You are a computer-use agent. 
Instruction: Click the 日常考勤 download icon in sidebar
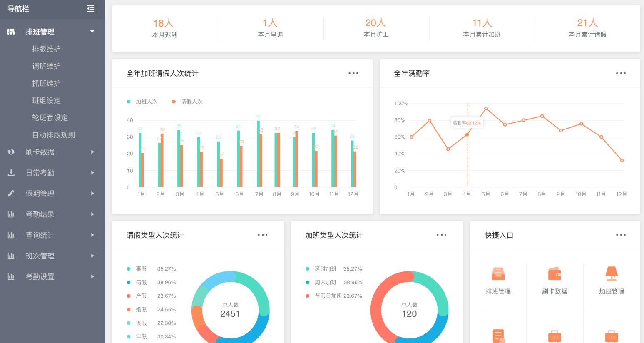(x=11, y=173)
